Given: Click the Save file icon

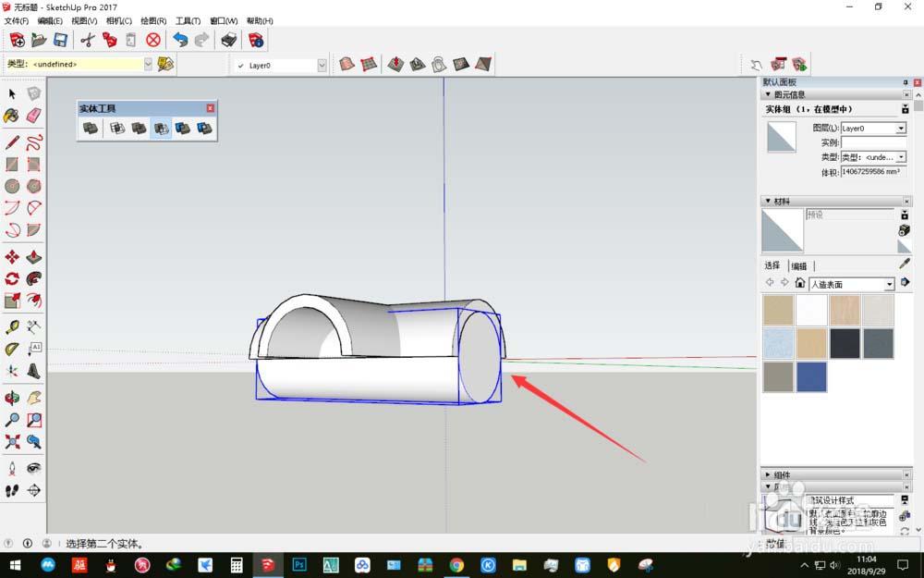Looking at the screenshot, I should tap(60, 40).
